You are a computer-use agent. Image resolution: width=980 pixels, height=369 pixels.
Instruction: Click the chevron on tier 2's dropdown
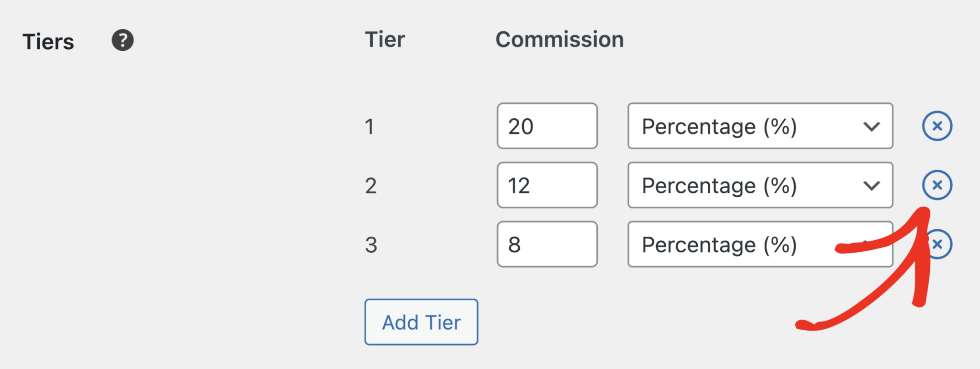coord(872,186)
